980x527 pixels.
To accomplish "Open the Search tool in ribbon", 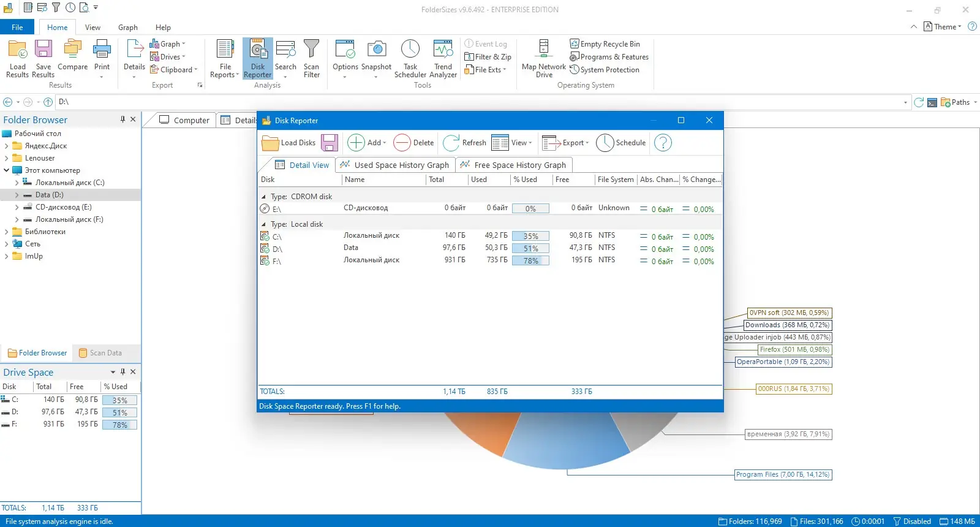I will pos(285,58).
